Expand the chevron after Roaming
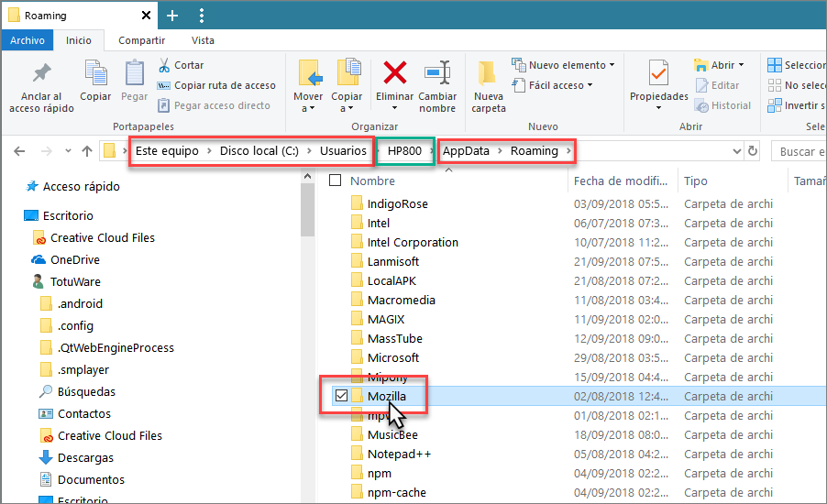The image size is (827, 504). tap(568, 151)
